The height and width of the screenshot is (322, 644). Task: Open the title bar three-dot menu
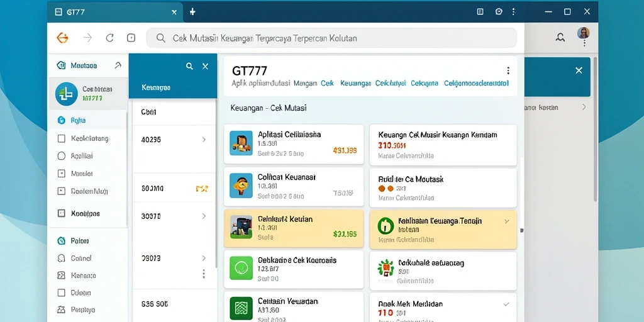513,12
